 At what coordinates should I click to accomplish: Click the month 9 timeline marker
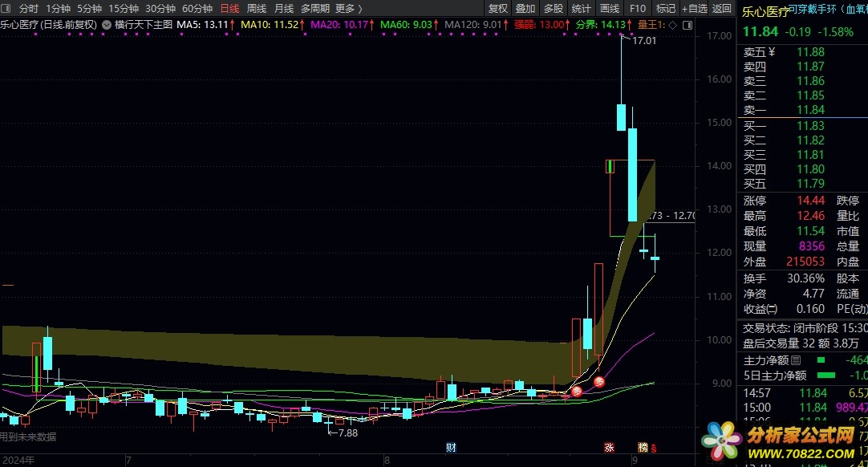click(635, 461)
